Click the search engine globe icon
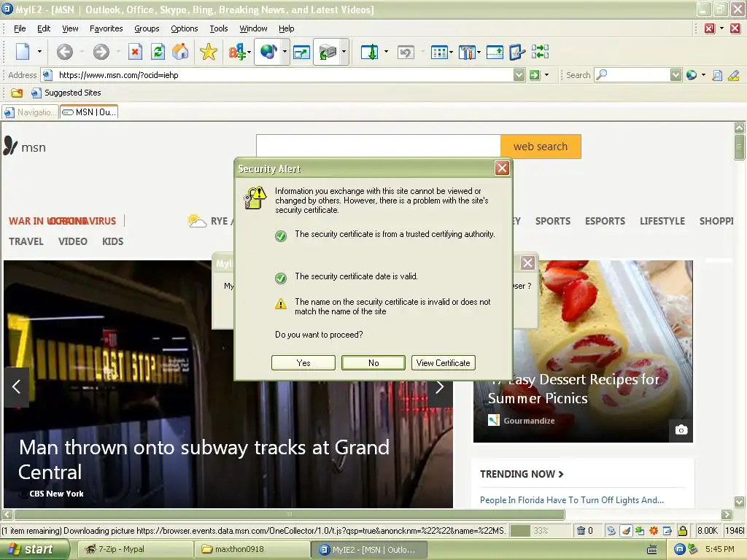The image size is (747, 560). [x=692, y=75]
